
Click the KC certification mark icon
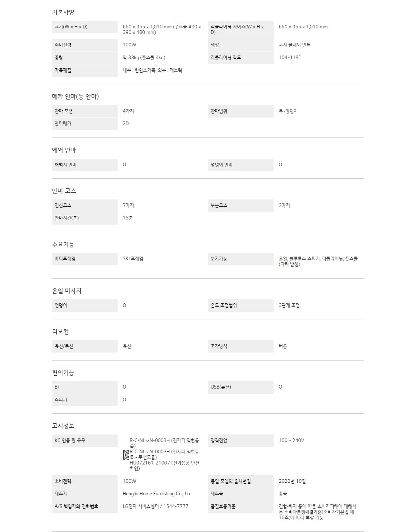click(126, 454)
